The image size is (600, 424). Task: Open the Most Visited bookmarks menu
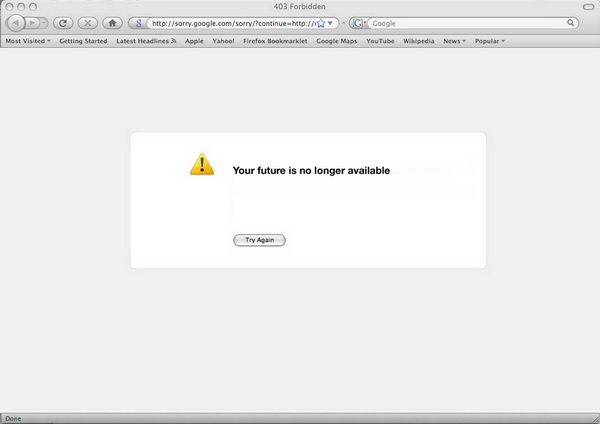click(x=28, y=41)
